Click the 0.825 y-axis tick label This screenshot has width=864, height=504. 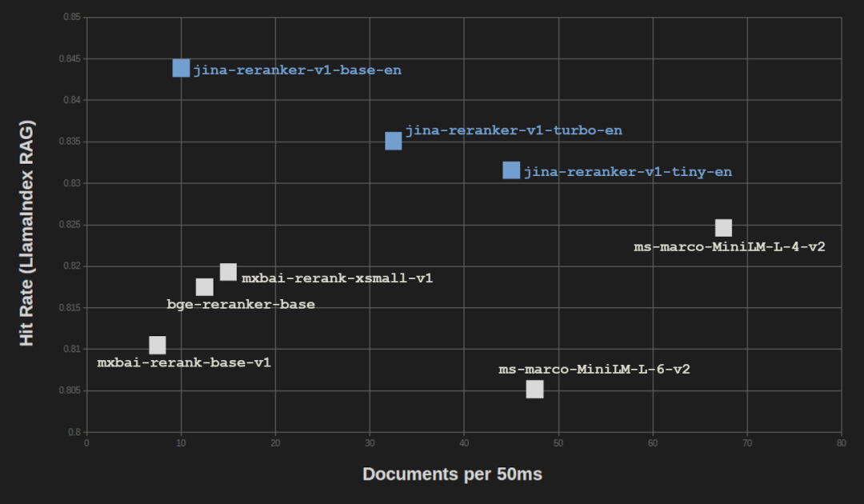70,225
